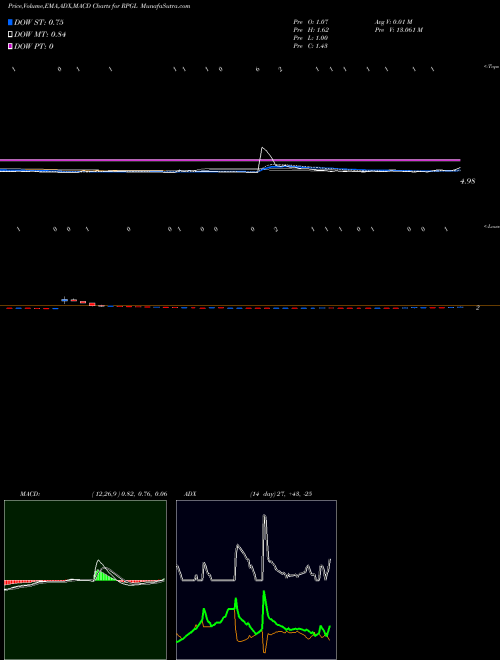Click the MACD (12,26,9) values text
500x660 pixels.
coord(130,494)
